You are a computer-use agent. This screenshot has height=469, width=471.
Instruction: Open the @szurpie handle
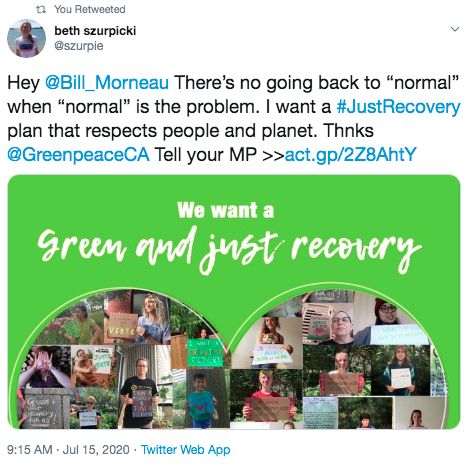coord(79,46)
